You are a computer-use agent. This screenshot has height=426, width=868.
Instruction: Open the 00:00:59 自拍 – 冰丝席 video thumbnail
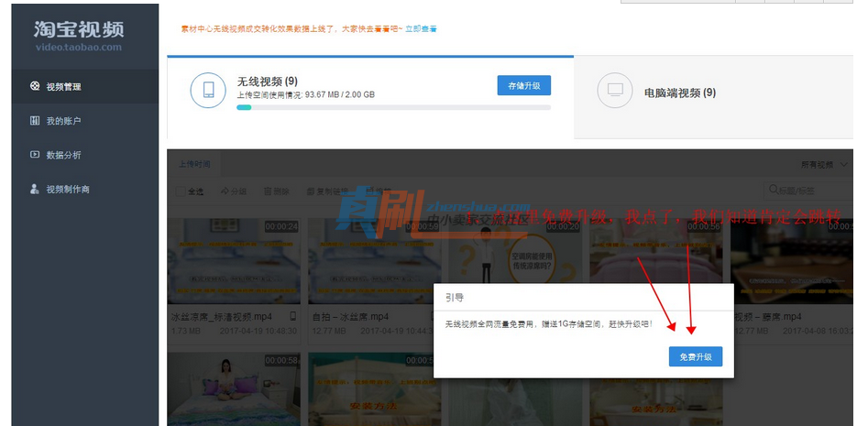(375, 260)
